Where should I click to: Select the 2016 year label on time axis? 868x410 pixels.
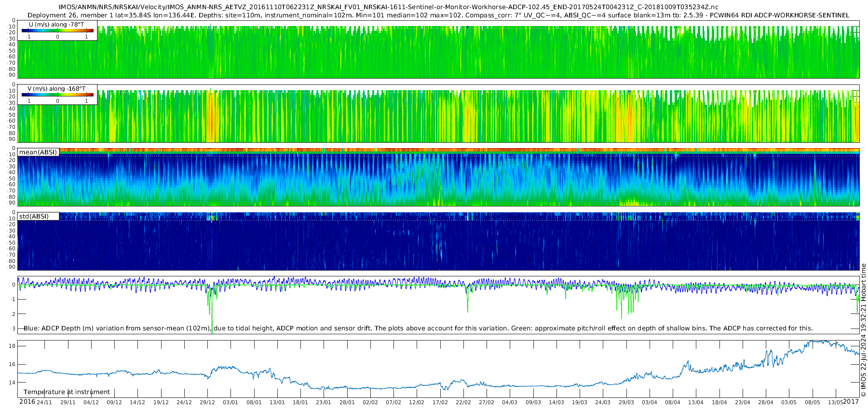point(27,402)
